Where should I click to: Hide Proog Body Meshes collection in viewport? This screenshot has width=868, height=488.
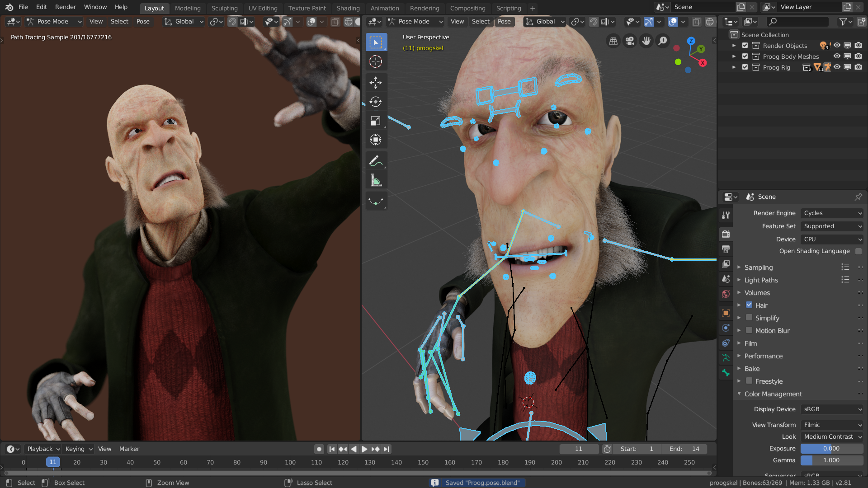tap(837, 56)
